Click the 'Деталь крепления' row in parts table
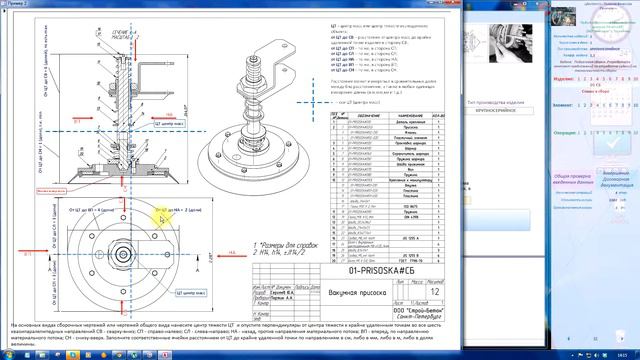 (x=388, y=122)
